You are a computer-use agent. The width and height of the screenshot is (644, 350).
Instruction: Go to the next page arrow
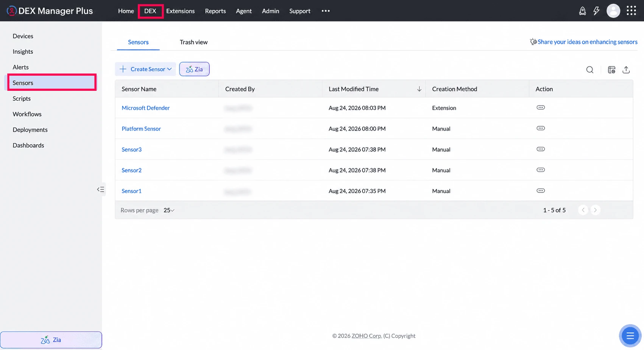coord(595,210)
